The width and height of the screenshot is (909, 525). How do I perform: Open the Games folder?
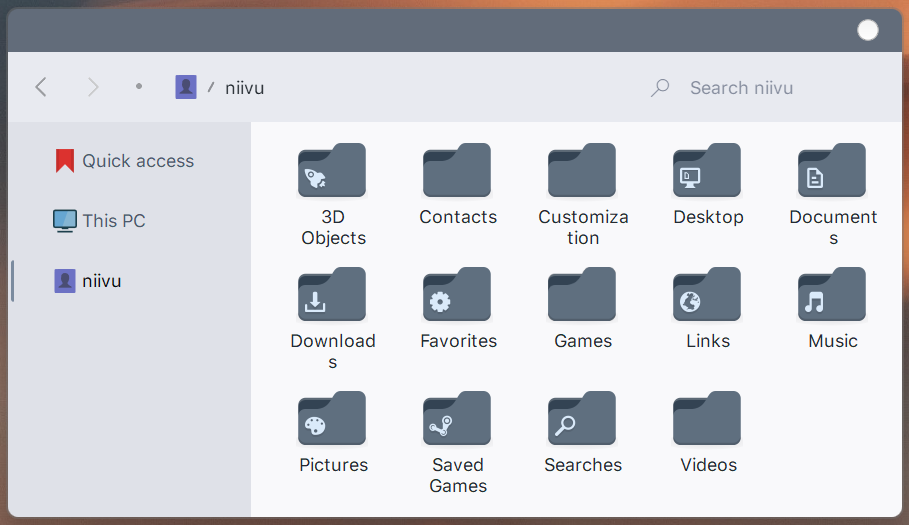point(582,296)
